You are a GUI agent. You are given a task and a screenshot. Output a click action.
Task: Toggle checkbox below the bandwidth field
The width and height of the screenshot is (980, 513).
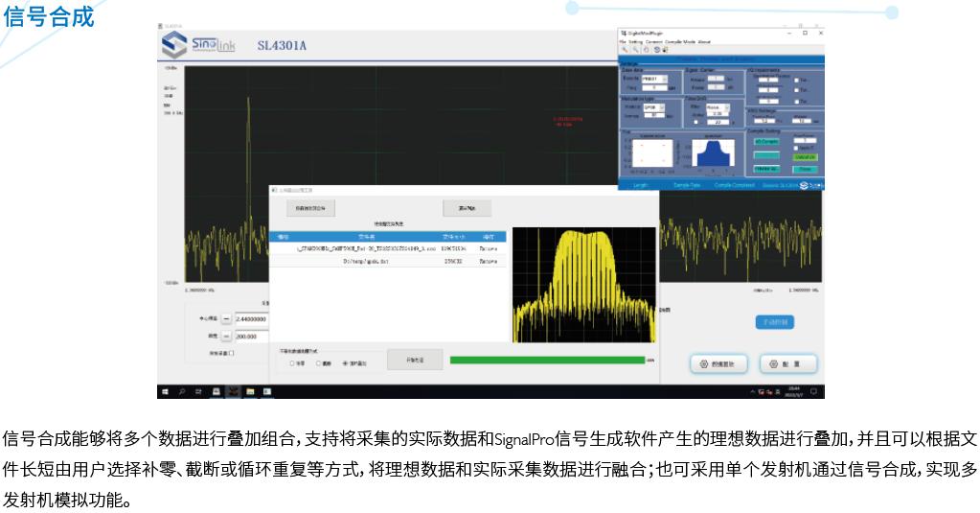click(x=232, y=353)
